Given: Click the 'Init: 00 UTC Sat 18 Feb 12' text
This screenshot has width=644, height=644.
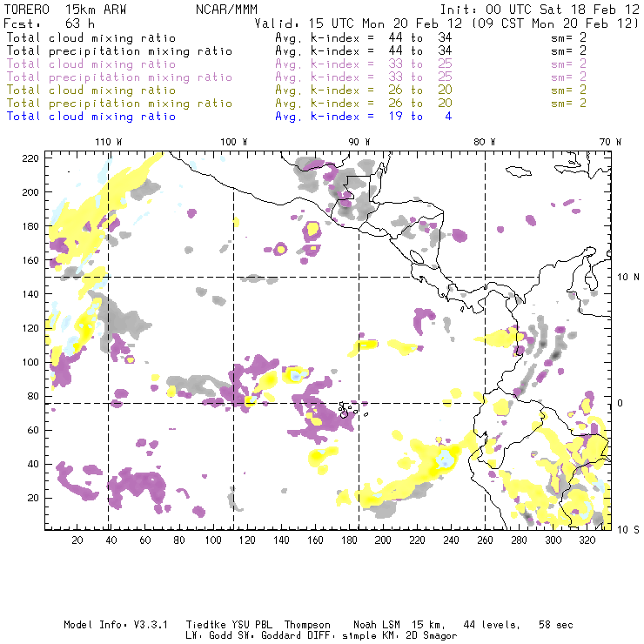Looking at the screenshot, I should click(540, 9).
